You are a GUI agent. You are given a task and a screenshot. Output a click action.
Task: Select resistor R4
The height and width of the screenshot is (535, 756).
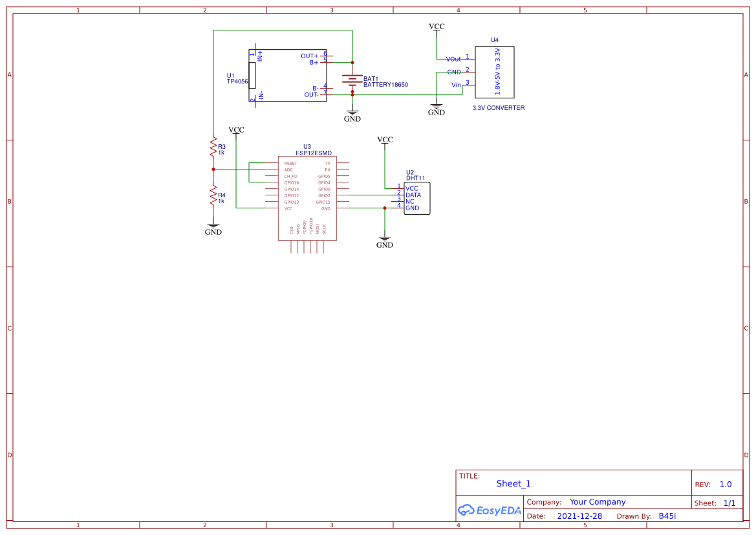pos(213,194)
